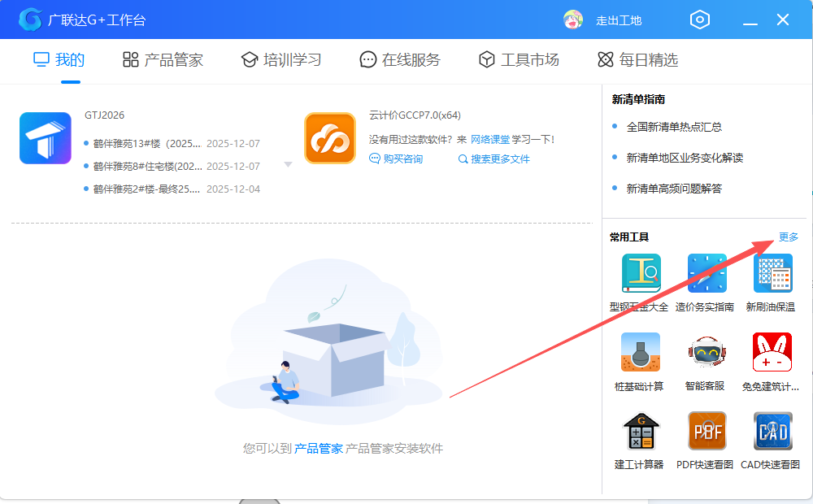Start the 建工计算器 calculator
The image size is (813, 504).
click(639, 431)
